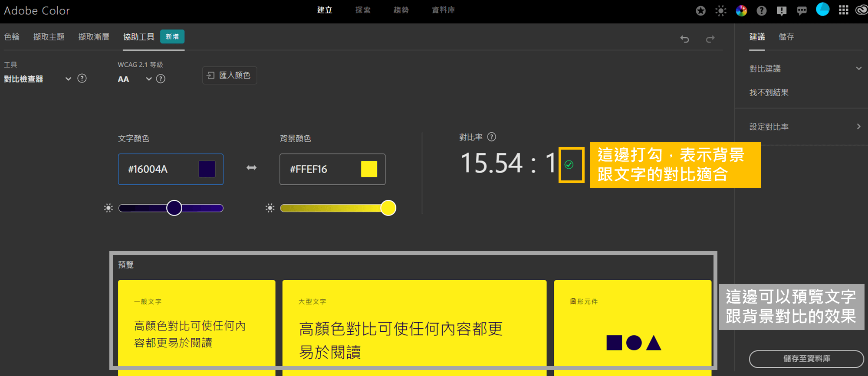The image size is (868, 376).
Task: Undo the last action
Action: click(x=685, y=39)
